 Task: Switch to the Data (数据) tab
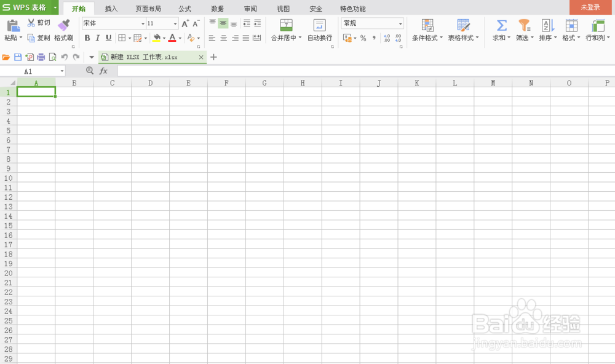(x=217, y=9)
